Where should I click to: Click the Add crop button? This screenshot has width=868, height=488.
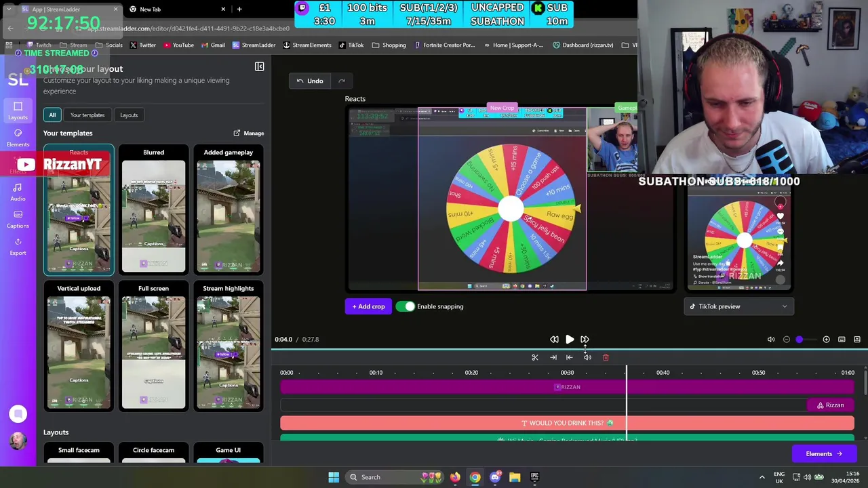pyautogui.click(x=368, y=306)
